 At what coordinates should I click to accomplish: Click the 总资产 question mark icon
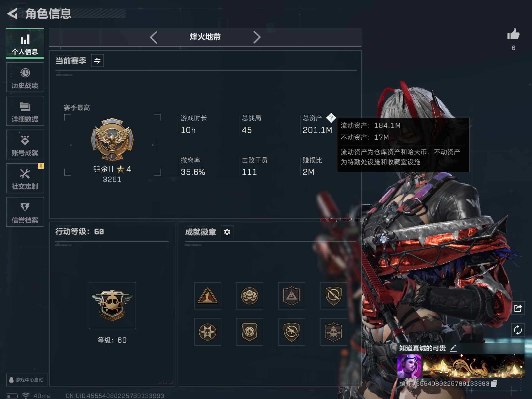point(331,118)
